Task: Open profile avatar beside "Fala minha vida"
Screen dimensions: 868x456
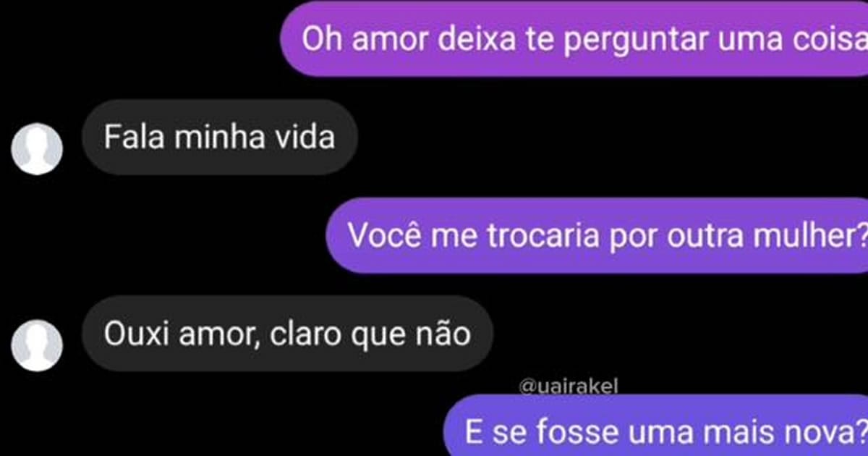Action: pyautogui.click(x=37, y=149)
